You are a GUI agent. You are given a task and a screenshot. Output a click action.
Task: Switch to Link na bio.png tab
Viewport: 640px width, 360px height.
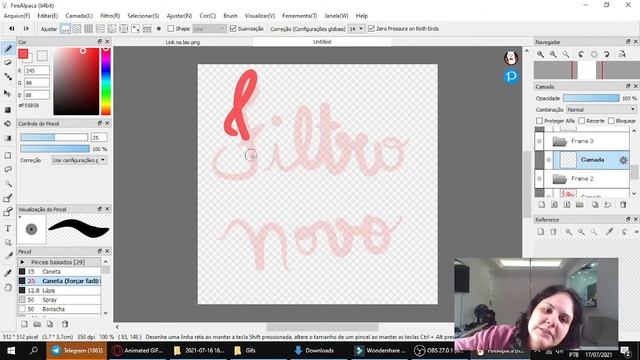(x=183, y=42)
